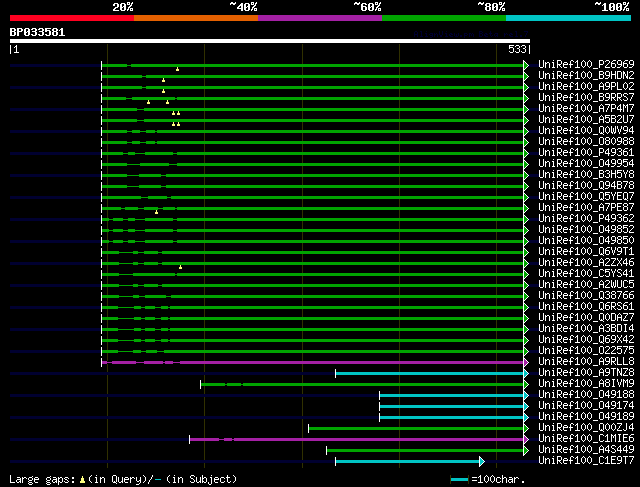Click the green alignment bar for A4S449
The width and height of the screenshot is (640, 487).
pos(425,451)
